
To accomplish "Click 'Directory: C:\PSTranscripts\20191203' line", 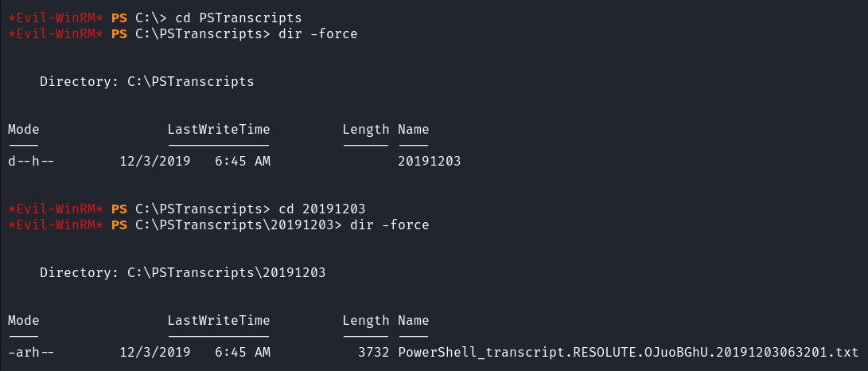I will point(183,273).
